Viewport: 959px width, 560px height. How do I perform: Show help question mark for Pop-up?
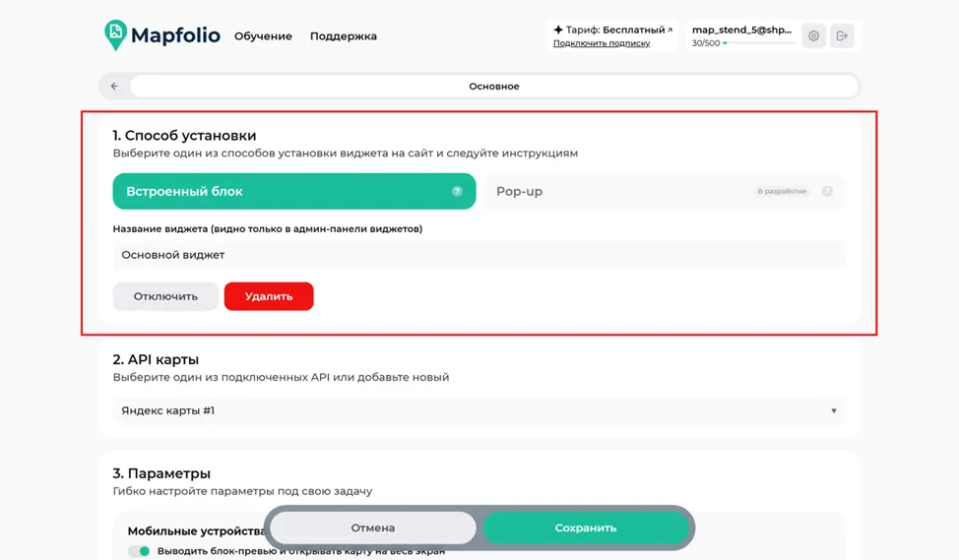(827, 191)
